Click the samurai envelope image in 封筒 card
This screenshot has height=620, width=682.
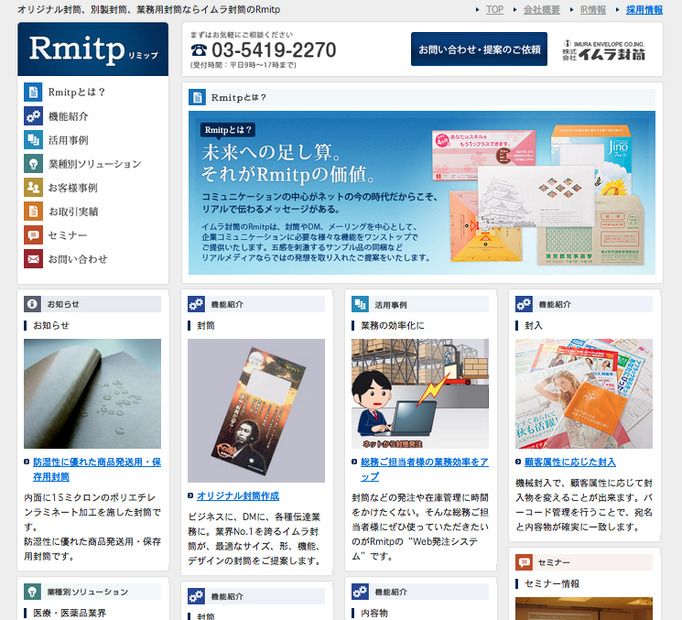(x=256, y=411)
